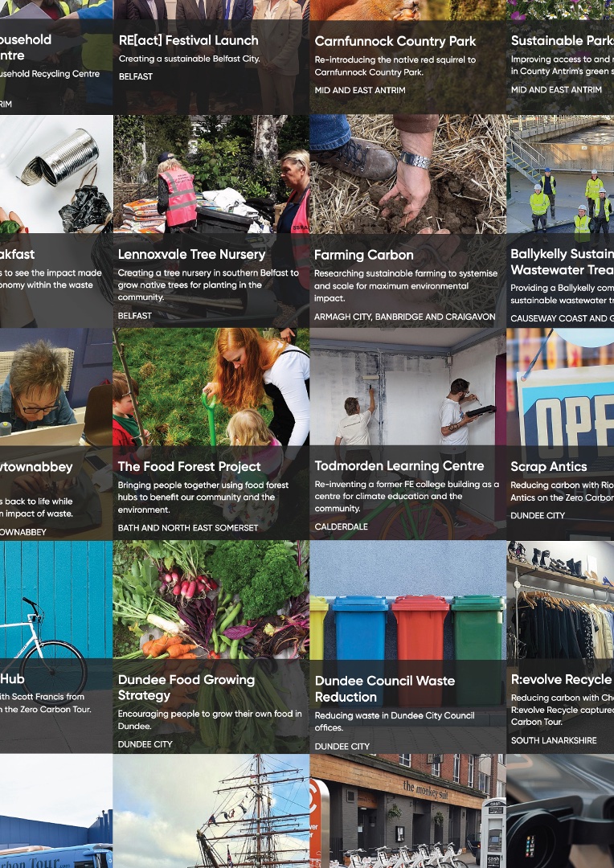
Task: Click the soil and hand farming photo
Action: point(408,174)
